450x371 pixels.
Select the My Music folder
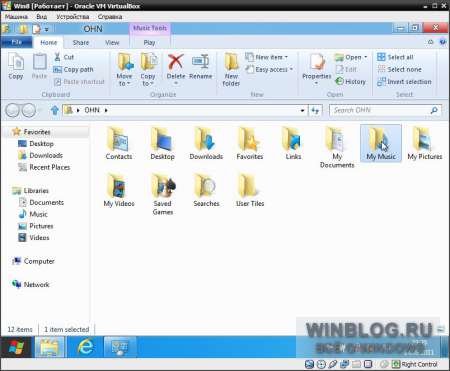coord(381,143)
